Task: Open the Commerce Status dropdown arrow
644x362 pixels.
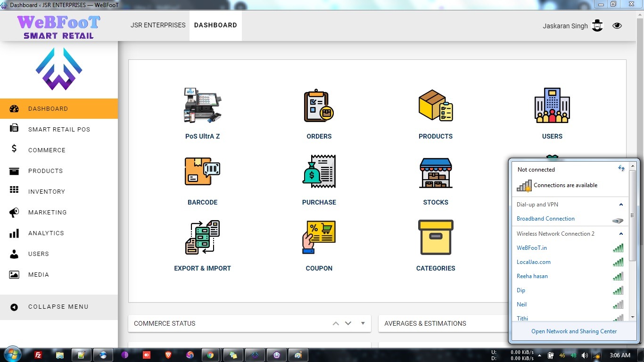Action: (363, 323)
